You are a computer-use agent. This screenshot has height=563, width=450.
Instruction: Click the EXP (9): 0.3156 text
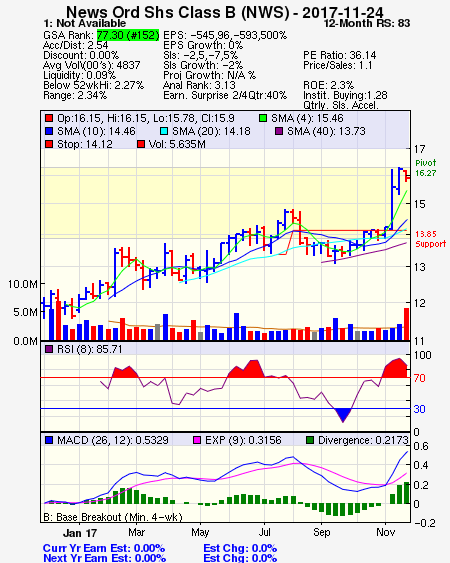[x=243, y=440]
